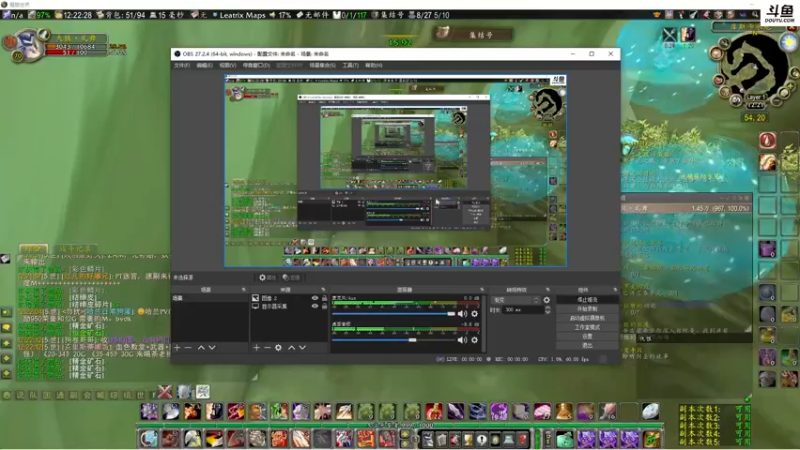Screen dimensions: 800x450
Task: Click the player portrait in the game
Action: (x=27, y=44)
